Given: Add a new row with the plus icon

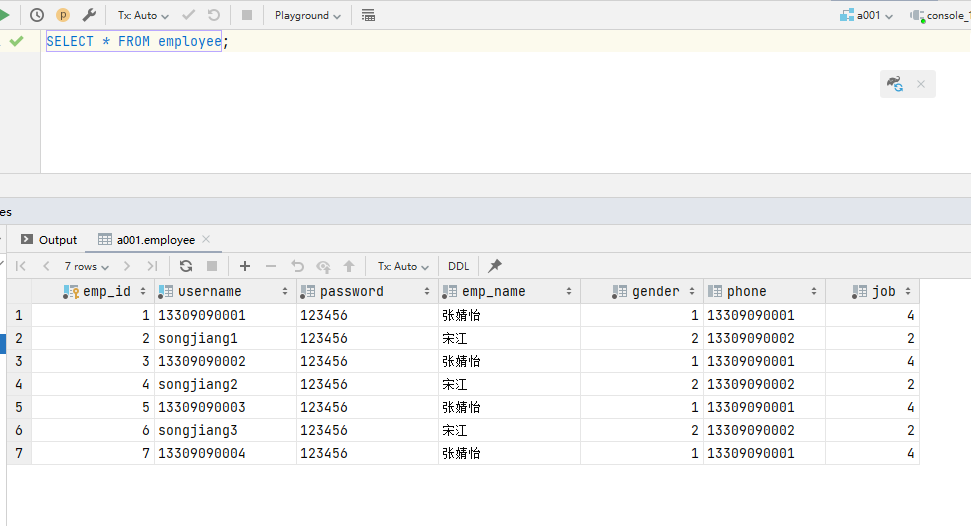Looking at the screenshot, I should click(x=245, y=266).
